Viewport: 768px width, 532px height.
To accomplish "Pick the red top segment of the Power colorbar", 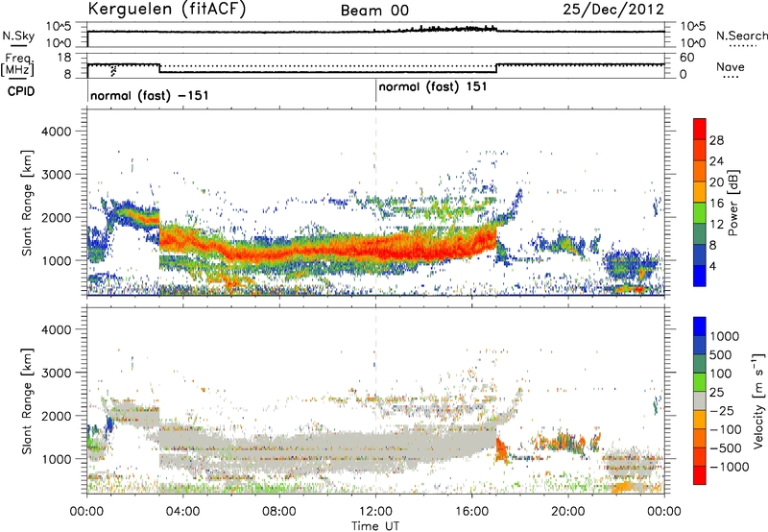I will tap(700, 129).
